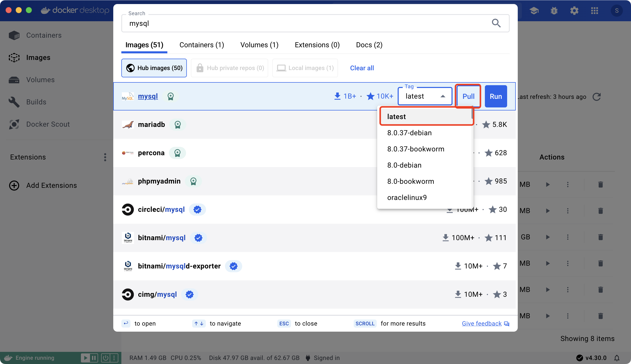Switch to the Volumes (1) tab
This screenshot has height=364, width=631.
tap(259, 45)
